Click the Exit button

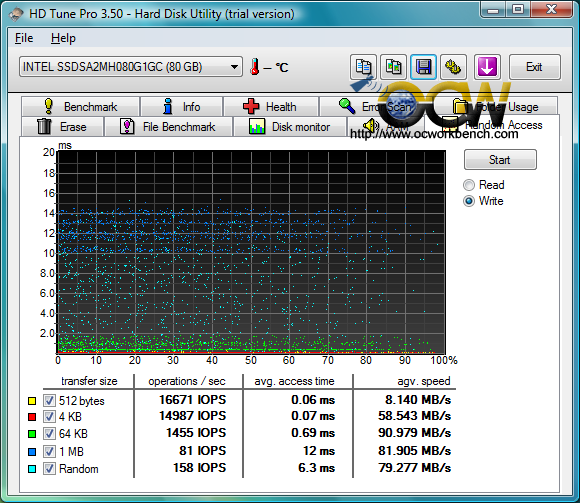coord(535,67)
